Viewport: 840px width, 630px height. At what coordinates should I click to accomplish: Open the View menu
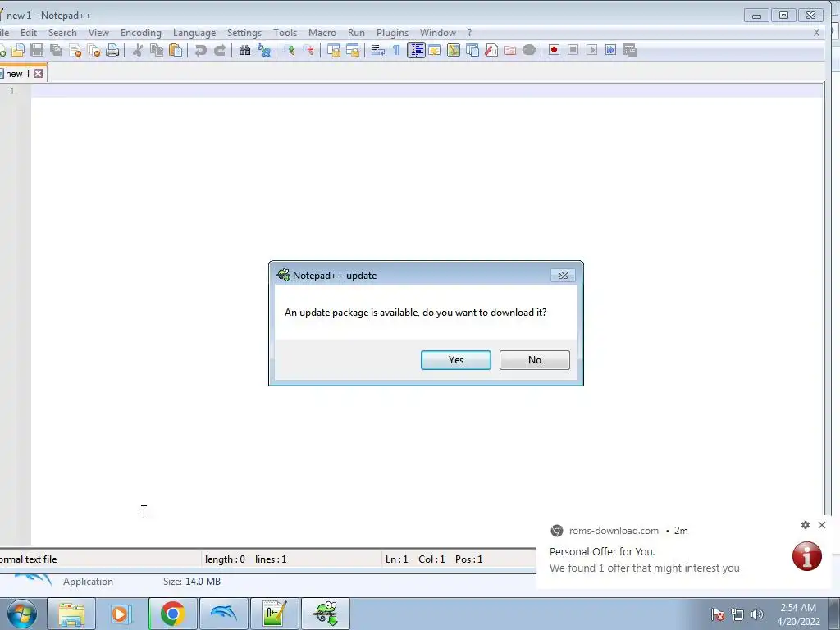[98, 33]
